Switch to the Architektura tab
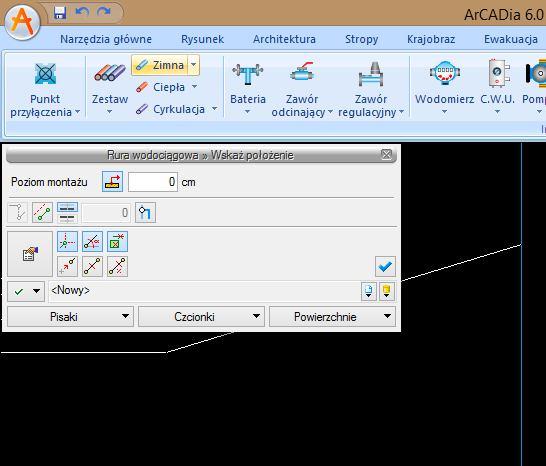Viewport: 546px width, 466px height. (284, 39)
